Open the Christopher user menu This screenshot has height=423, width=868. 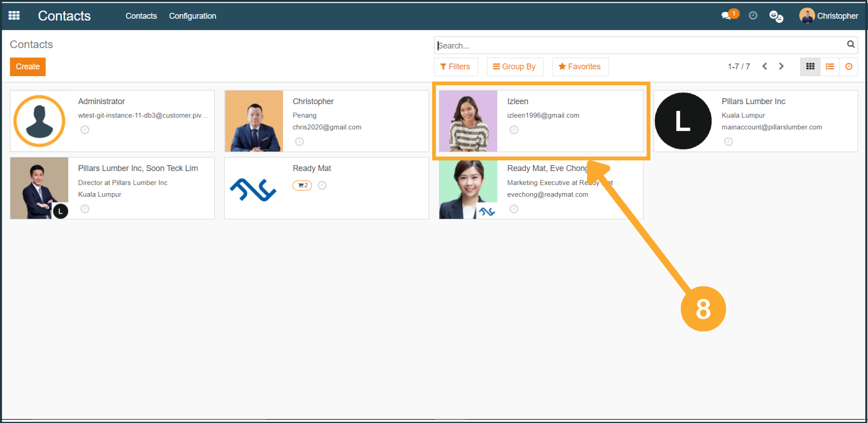click(x=829, y=16)
